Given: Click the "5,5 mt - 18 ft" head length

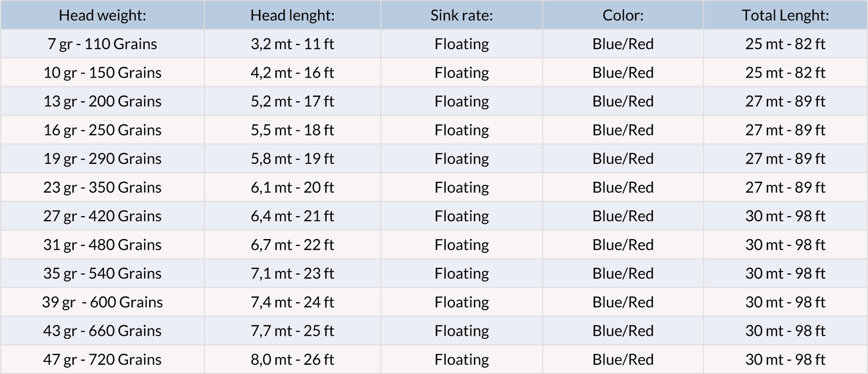Looking at the screenshot, I should [x=292, y=130].
